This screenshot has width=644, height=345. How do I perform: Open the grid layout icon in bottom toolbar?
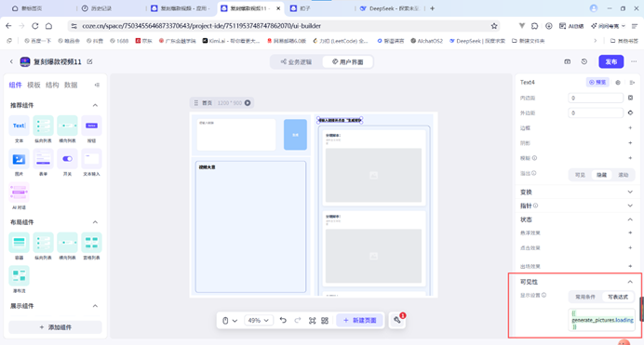click(x=325, y=321)
